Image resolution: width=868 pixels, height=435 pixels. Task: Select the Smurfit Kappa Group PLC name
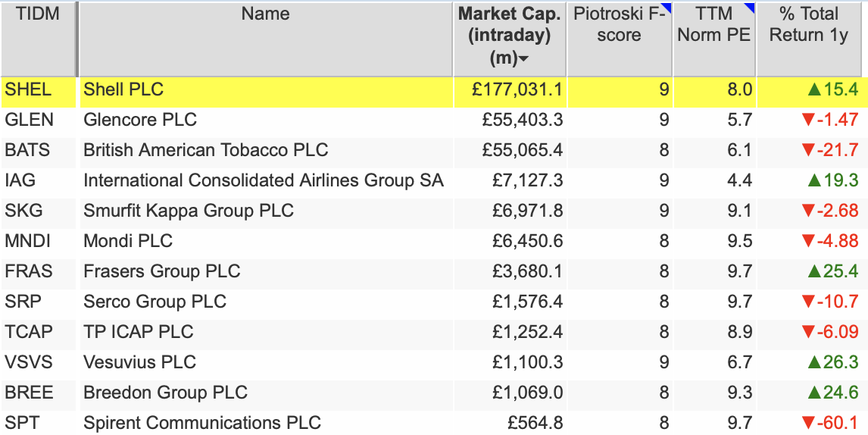pyautogui.click(x=188, y=211)
